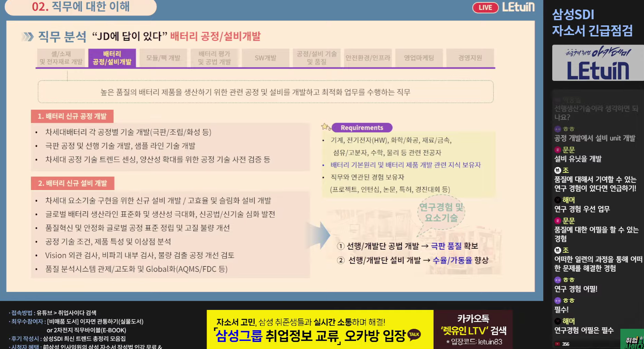Click avatar beside 연구 경험 어필! message
The image size is (644, 349).
pyautogui.click(x=558, y=280)
